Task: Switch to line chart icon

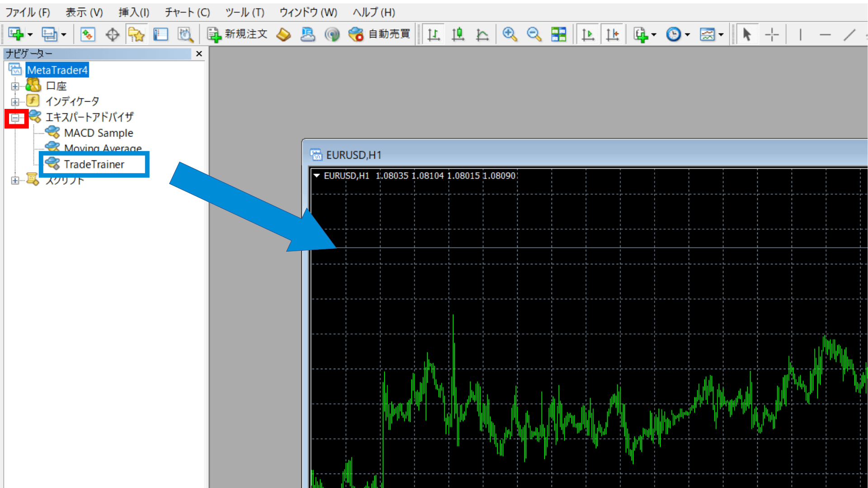Action: [x=482, y=34]
